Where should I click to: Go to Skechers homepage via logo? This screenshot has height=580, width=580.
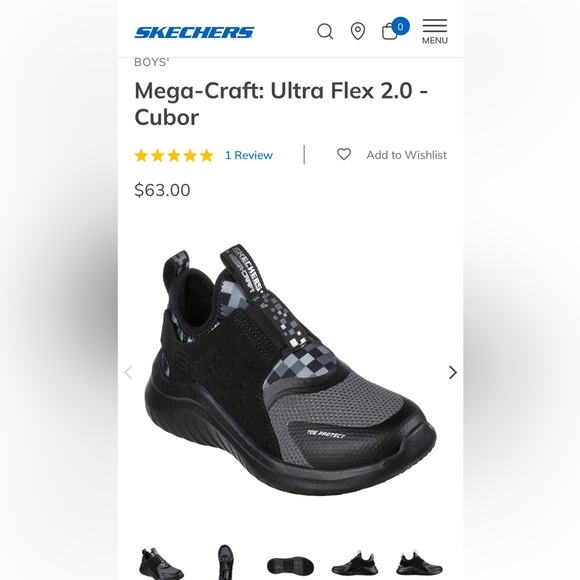point(194,33)
